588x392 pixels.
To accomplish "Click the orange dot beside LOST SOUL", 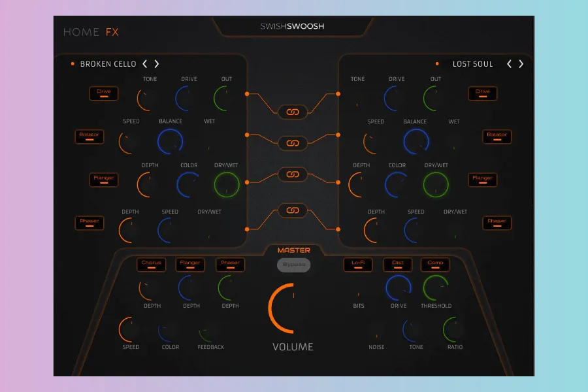I will (436, 64).
